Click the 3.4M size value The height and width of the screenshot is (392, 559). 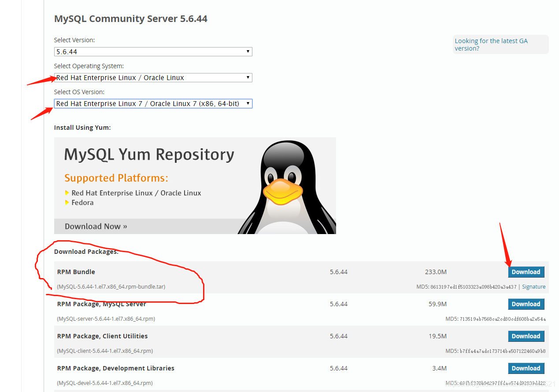(x=440, y=368)
